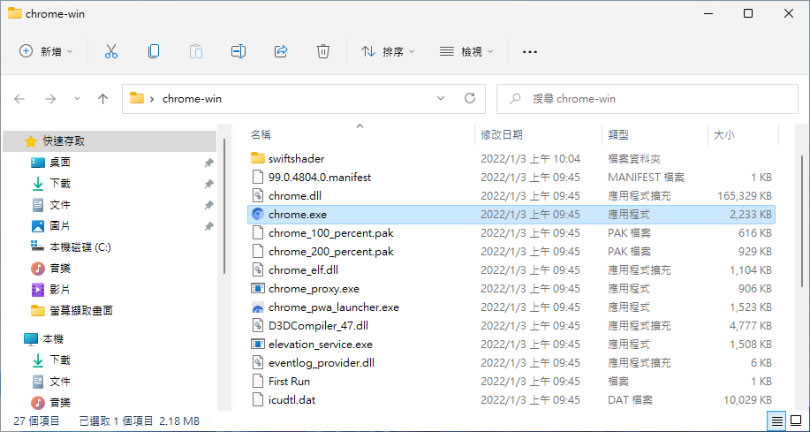Open the 新增 (New) menu
The height and width of the screenshot is (432, 810).
pos(46,52)
